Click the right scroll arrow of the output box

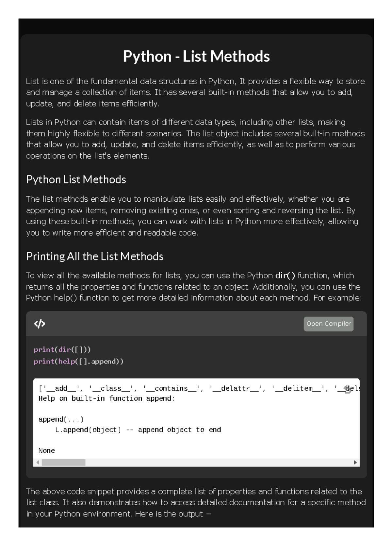coord(355,462)
